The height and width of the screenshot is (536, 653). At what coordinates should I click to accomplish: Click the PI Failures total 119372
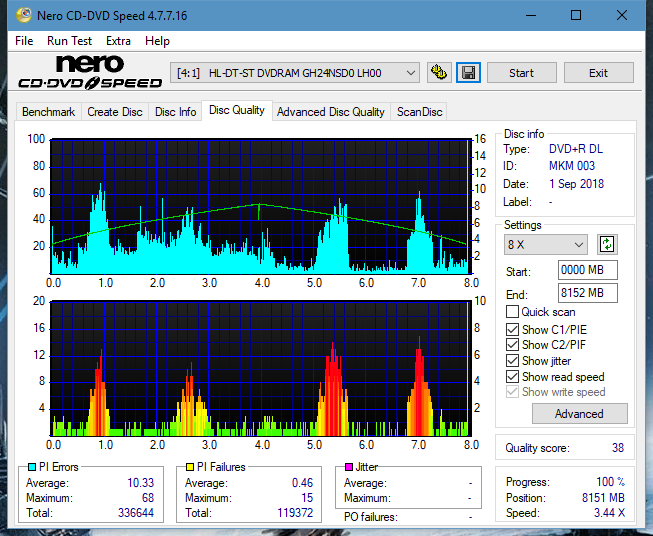pos(295,512)
